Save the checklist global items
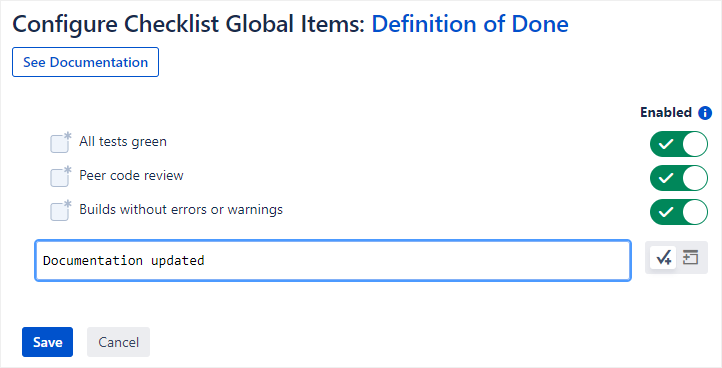This screenshot has height=368, width=722. (47, 342)
